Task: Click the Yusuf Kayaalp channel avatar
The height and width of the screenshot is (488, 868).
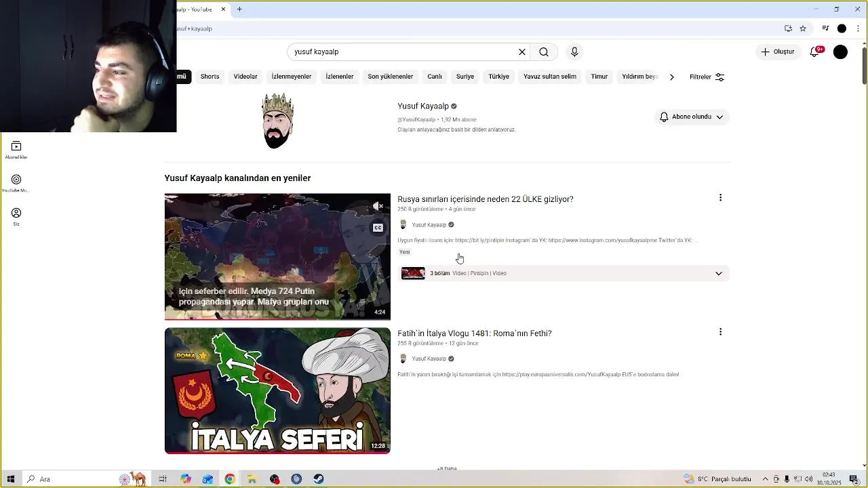Action: tap(277, 121)
